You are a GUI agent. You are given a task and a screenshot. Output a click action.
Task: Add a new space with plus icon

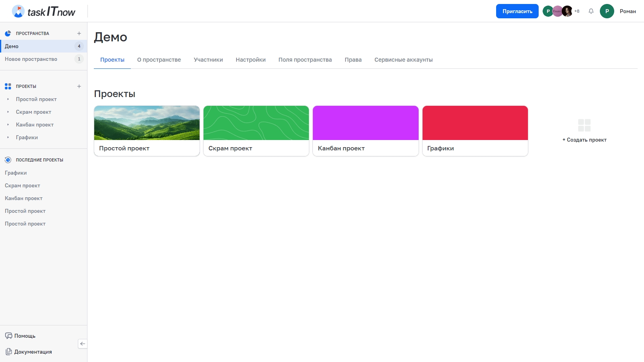click(79, 33)
